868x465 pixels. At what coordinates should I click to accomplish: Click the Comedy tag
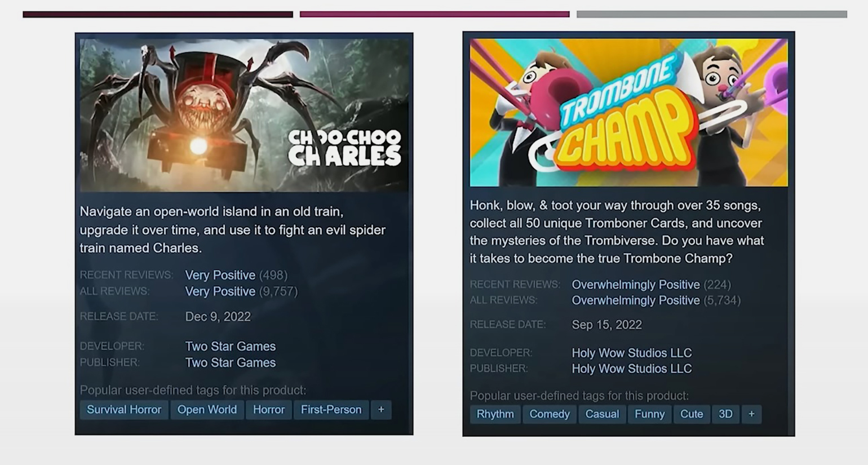(550, 414)
